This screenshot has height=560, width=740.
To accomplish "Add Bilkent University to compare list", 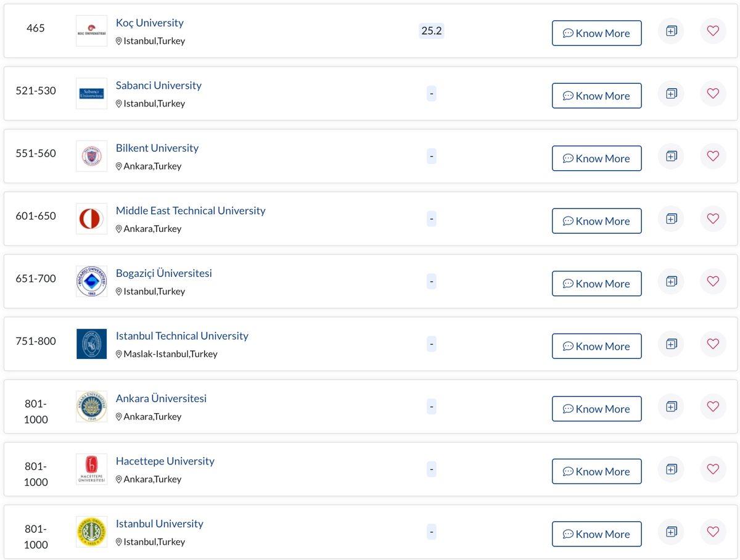I will point(671,156).
